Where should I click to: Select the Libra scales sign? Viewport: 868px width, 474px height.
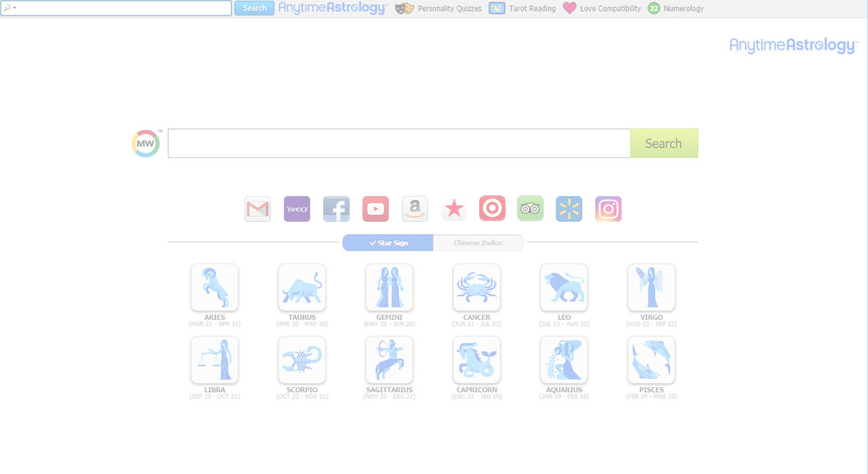[215, 360]
